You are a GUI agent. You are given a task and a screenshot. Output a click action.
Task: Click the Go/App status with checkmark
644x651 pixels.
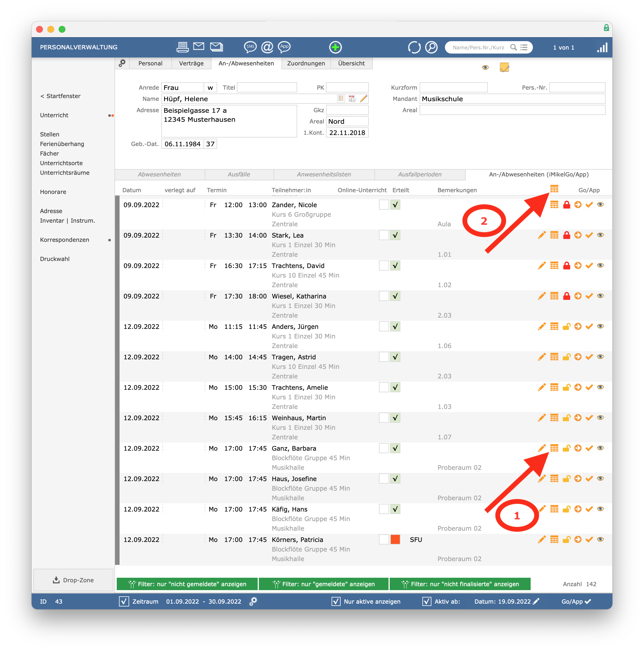[576, 601]
